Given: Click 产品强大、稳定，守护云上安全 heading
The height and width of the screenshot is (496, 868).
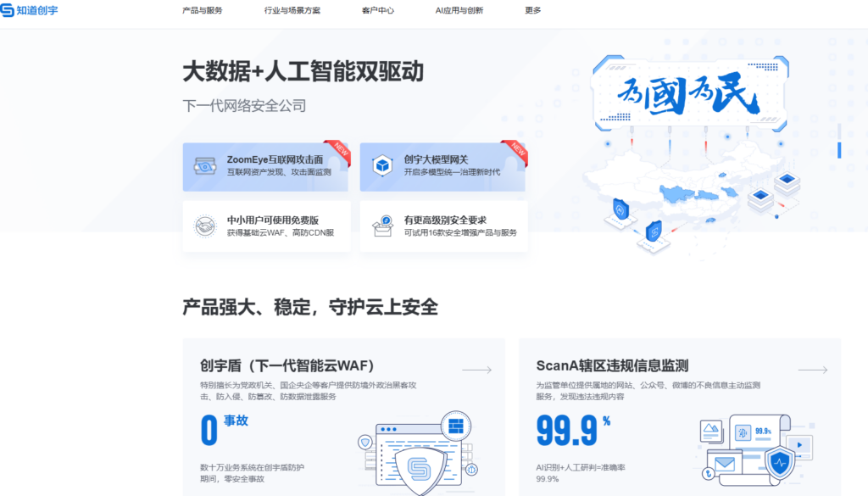Looking at the screenshot, I should [310, 307].
